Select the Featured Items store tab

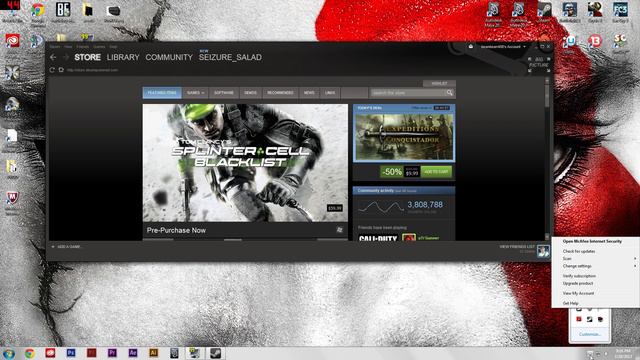[x=162, y=93]
